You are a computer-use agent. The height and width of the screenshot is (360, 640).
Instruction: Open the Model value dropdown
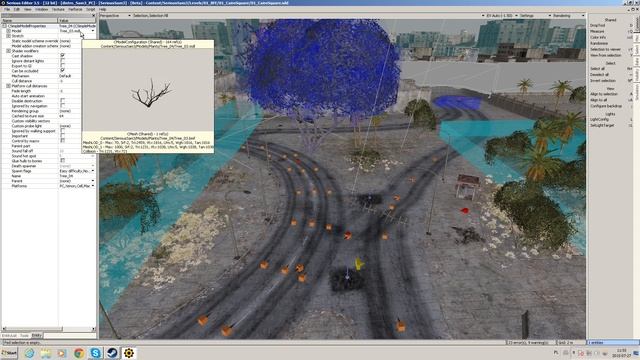point(93,31)
